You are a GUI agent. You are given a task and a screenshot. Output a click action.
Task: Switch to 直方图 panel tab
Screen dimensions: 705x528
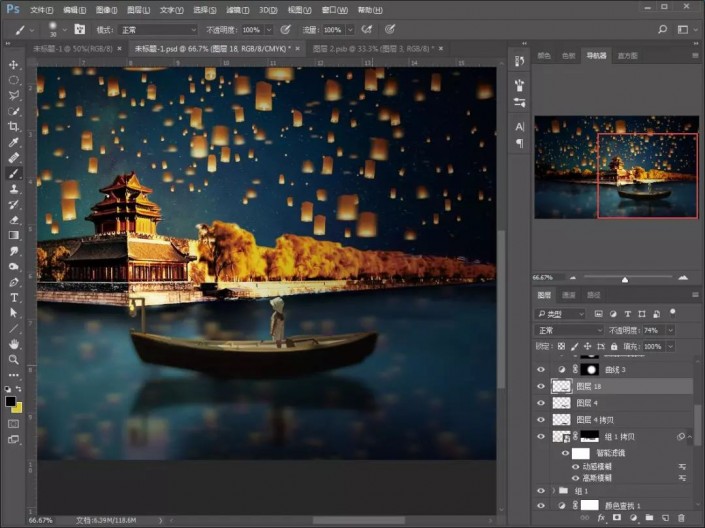pos(627,56)
